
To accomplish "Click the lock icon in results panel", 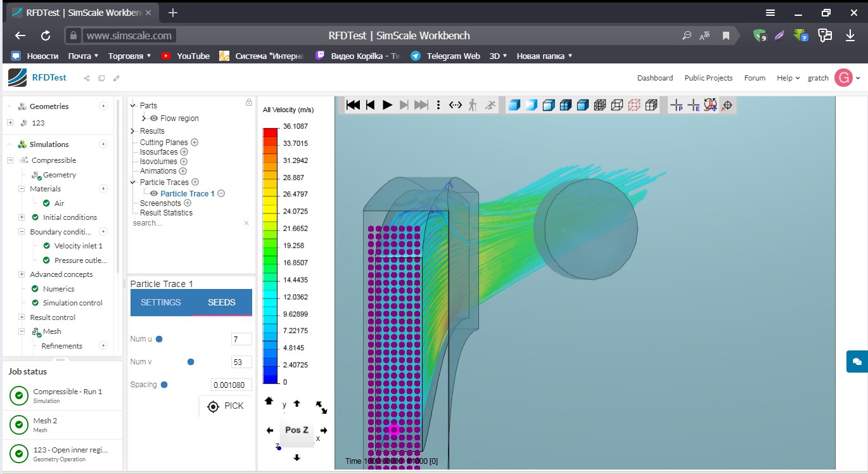I will point(249,102).
